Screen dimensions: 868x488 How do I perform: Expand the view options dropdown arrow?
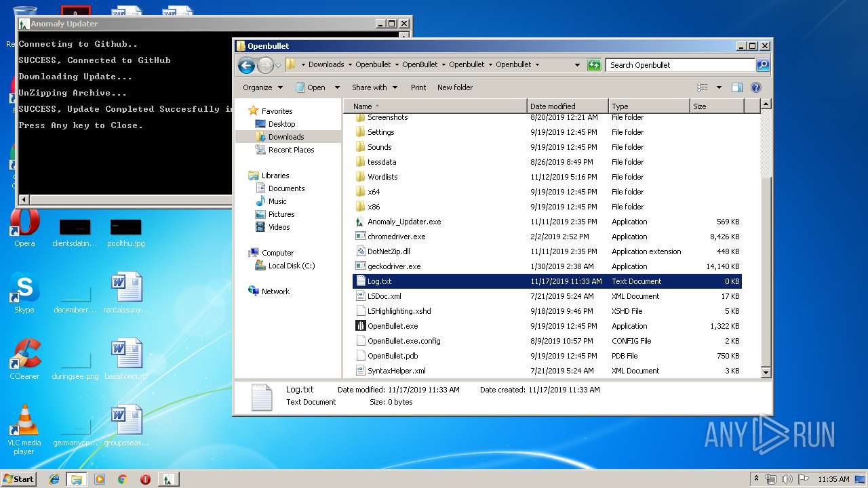coord(719,87)
